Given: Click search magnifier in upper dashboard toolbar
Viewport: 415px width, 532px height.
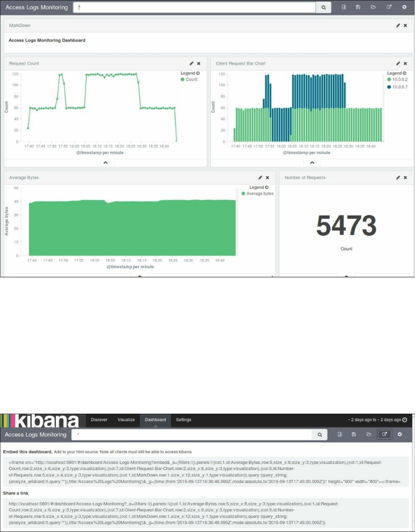Looking at the screenshot, I should tap(324, 7).
